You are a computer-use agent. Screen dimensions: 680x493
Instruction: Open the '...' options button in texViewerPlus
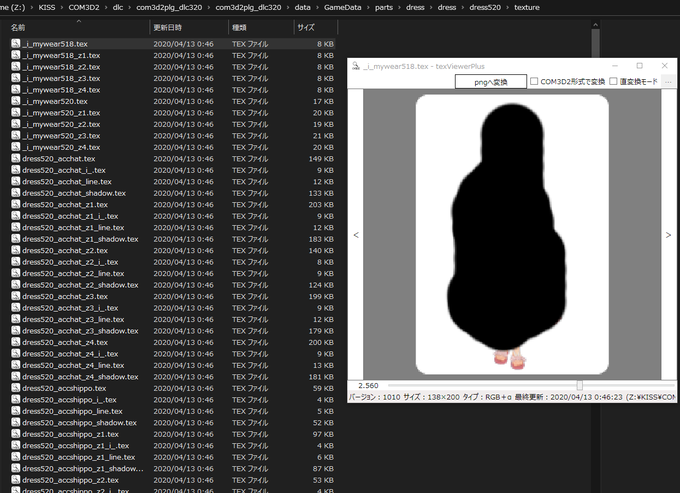coord(668,82)
